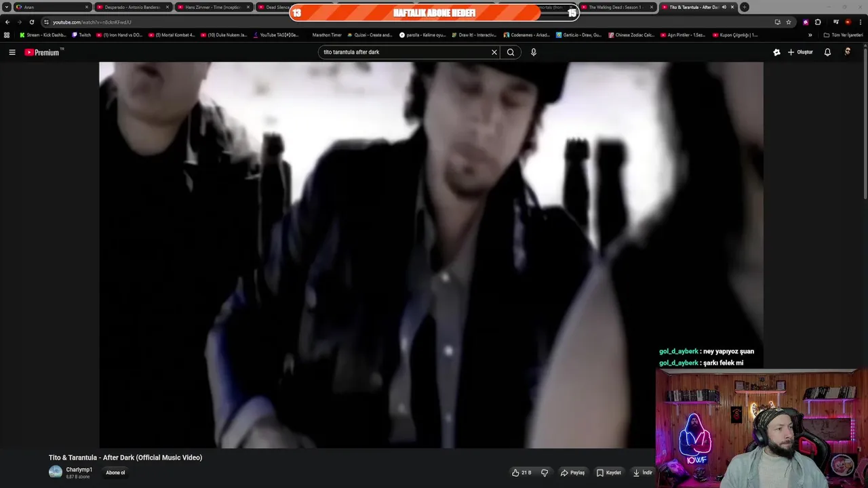Image resolution: width=868 pixels, height=488 pixels.
Task: Open Quizei - Create and... bookmark
Action: (x=370, y=35)
